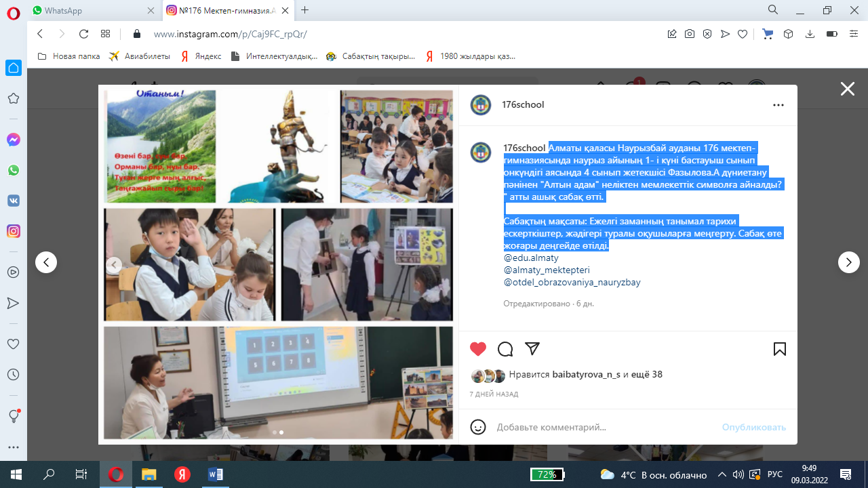Open Авиабилеты bookmark
Viewport: 868px width, 488px height.
140,56
